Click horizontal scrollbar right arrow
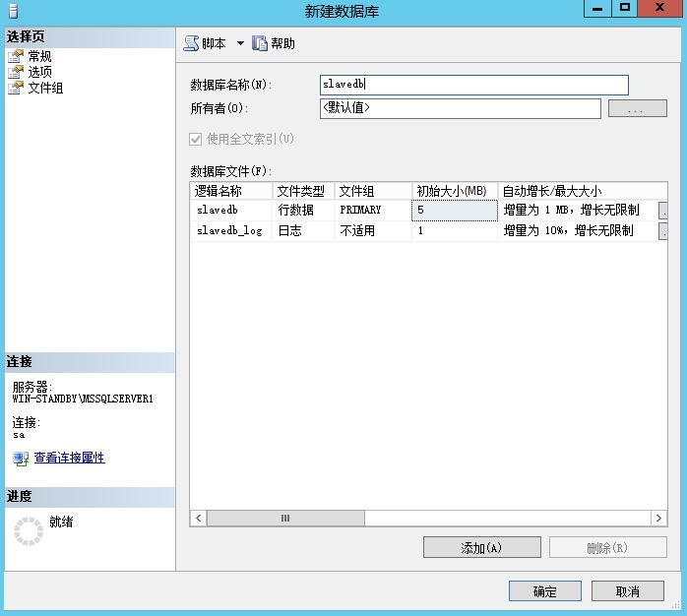Image resolution: width=687 pixels, height=616 pixels. click(658, 518)
